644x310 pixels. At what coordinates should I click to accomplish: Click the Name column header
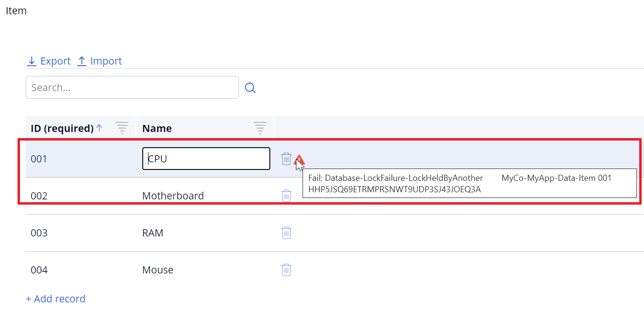(x=157, y=128)
